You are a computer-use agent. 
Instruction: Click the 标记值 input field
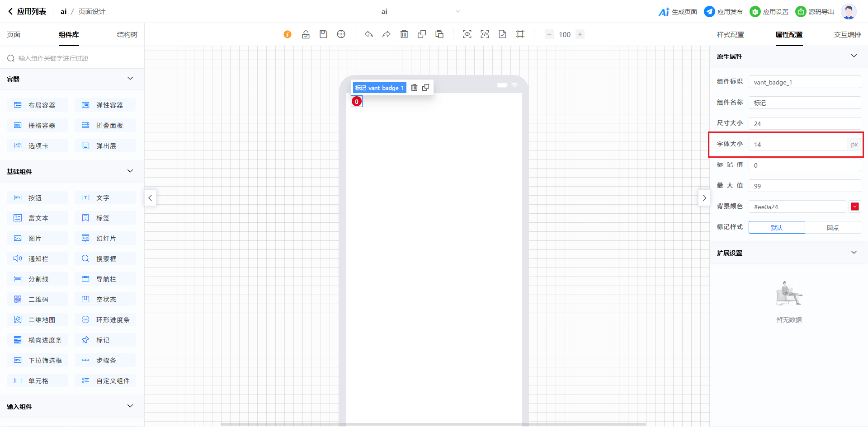tap(804, 165)
